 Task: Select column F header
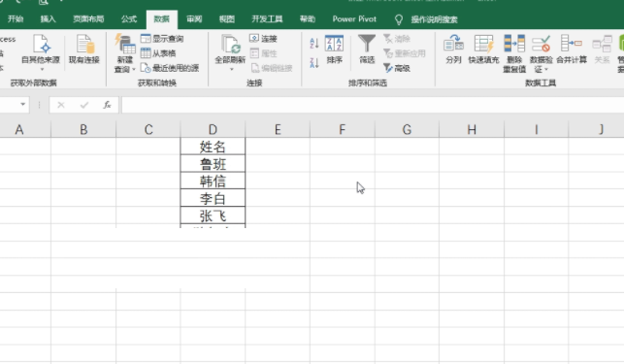tap(343, 129)
